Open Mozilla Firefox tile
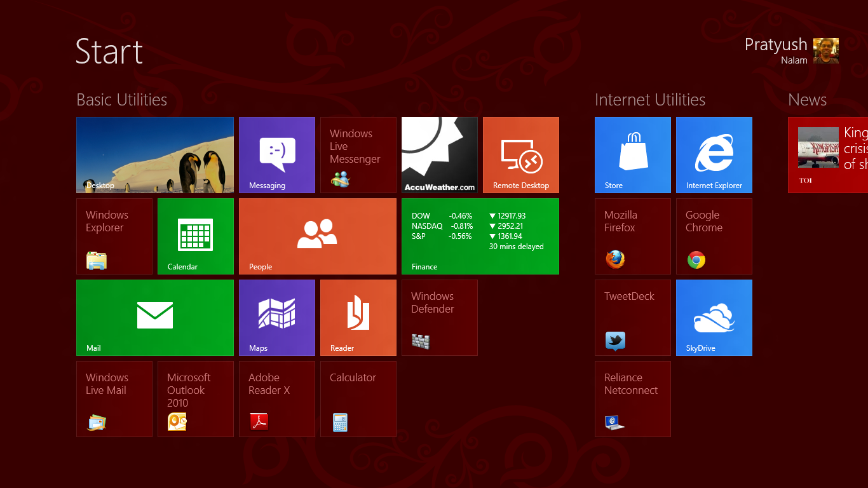The image size is (868, 488). pos(633,236)
